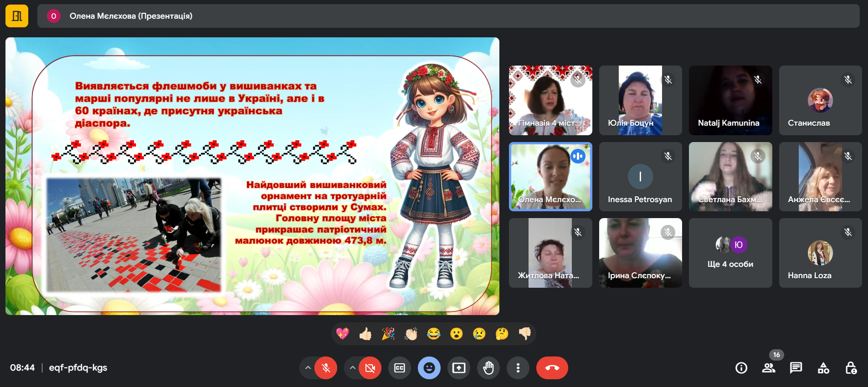Open the participants list panel
Screen dimensions: 868x387
tap(769, 368)
